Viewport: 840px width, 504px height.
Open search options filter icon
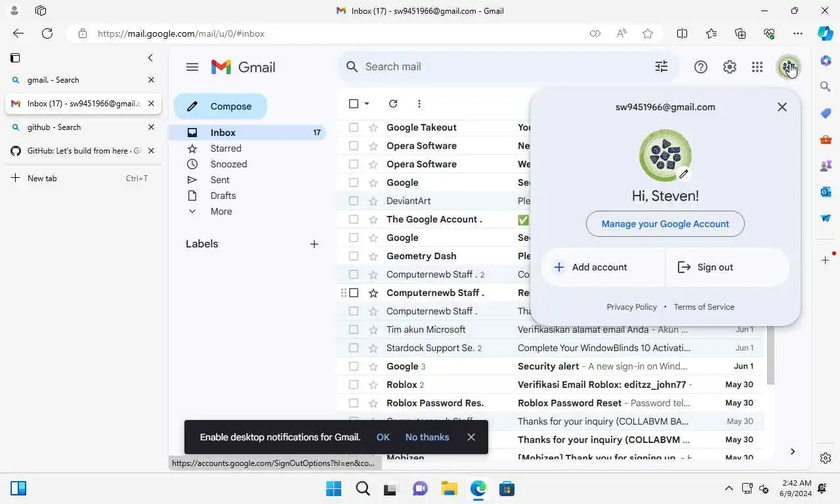[x=661, y=66]
